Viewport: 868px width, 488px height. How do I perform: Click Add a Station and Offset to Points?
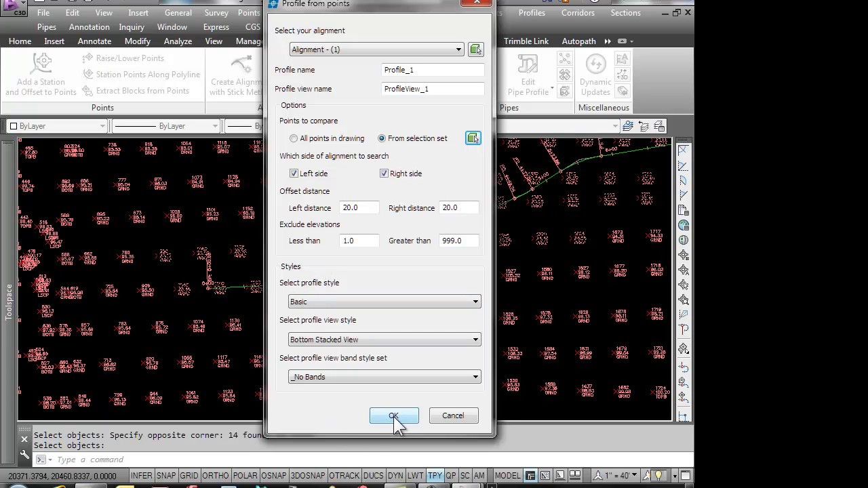click(41, 75)
